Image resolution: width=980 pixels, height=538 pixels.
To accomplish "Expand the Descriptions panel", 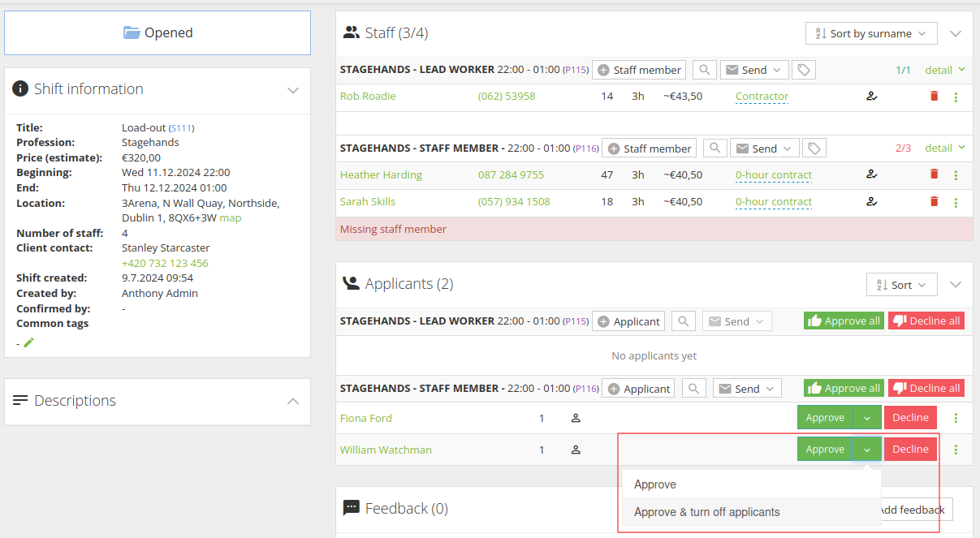I will pos(293,401).
